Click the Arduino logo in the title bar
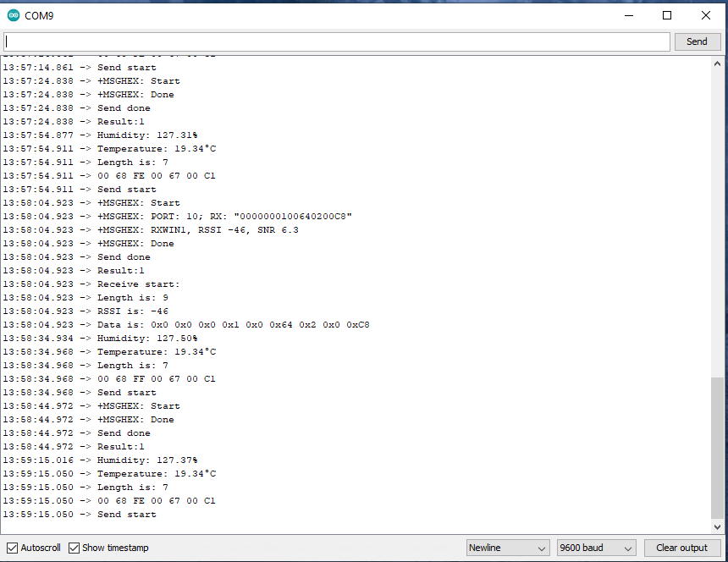This screenshot has height=562, width=728. 14,15
